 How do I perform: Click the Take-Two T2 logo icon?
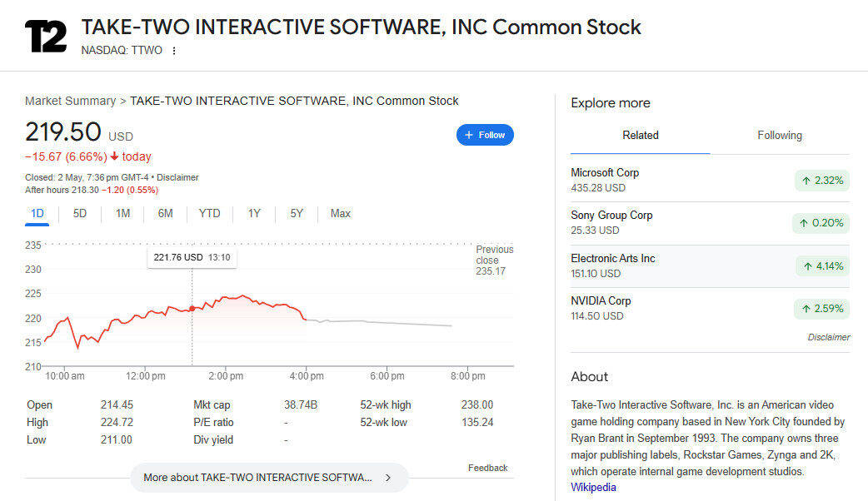click(x=46, y=37)
